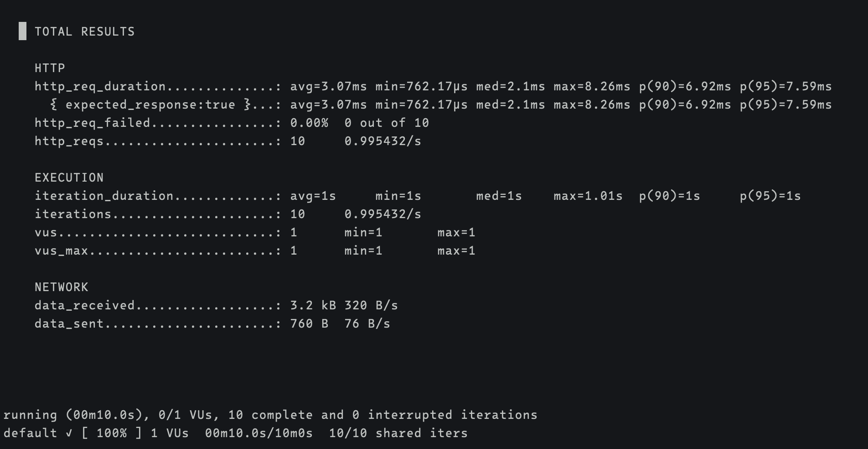Click the max=1.01s iteration duration value
This screenshot has width=868, height=449.
coord(588,196)
